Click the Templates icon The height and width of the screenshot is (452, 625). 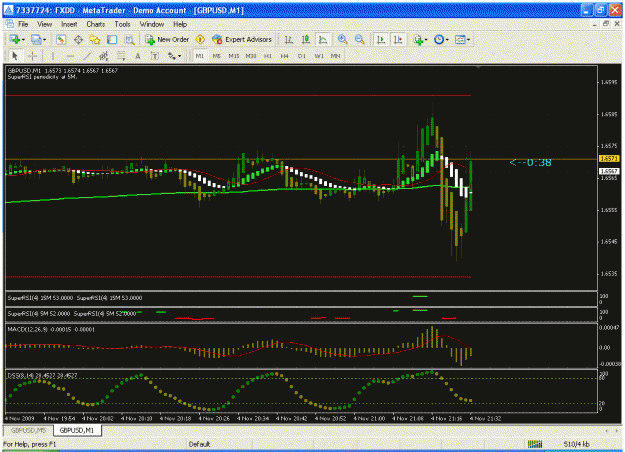pyautogui.click(x=460, y=39)
